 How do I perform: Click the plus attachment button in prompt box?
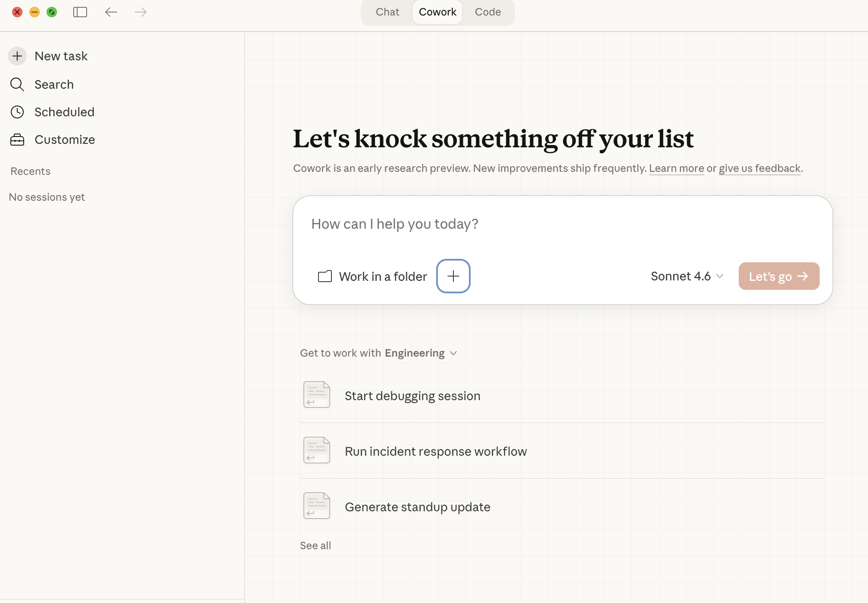point(453,276)
